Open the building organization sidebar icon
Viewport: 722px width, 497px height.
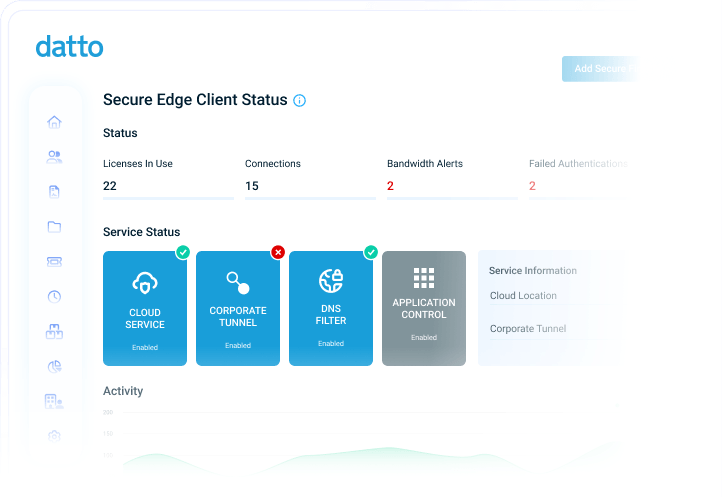54,401
